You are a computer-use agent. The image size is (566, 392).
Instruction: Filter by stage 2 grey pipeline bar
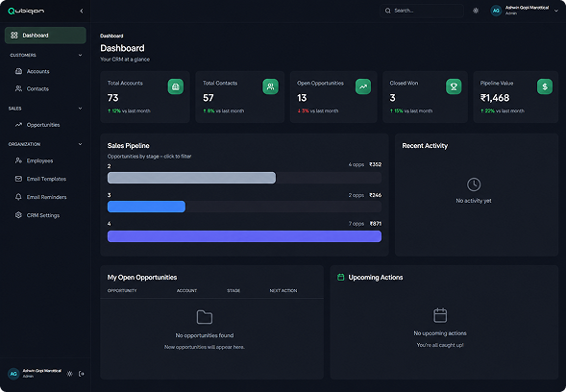point(191,178)
